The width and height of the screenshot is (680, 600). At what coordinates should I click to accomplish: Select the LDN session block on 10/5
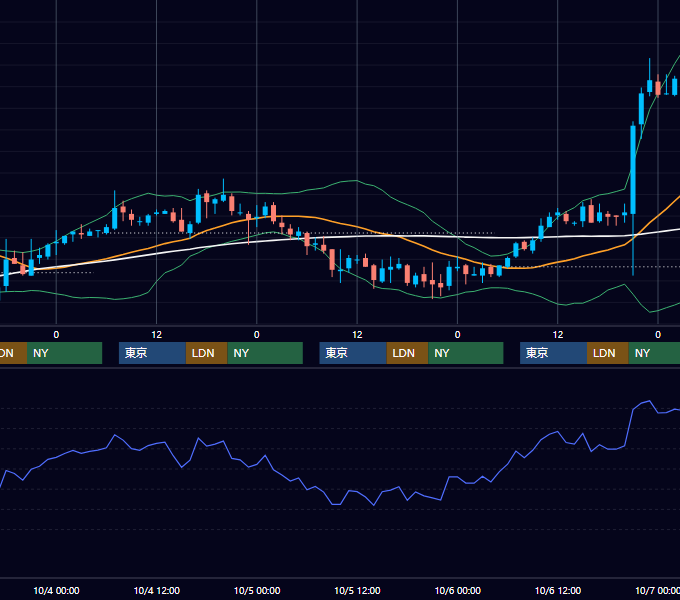[407, 353]
